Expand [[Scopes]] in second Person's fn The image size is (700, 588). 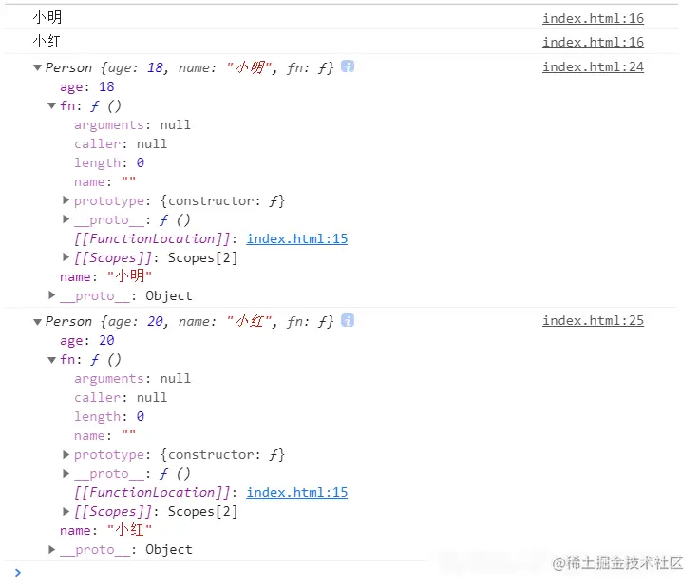66,511
